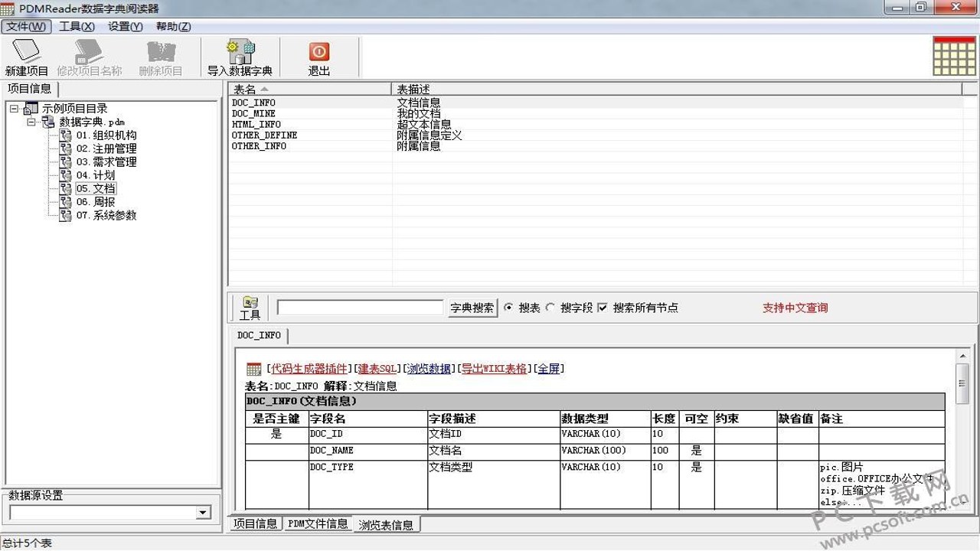Screen dimensions: 980x551
Task: Open the 设置(Y) menu
Action: [125, 26]
